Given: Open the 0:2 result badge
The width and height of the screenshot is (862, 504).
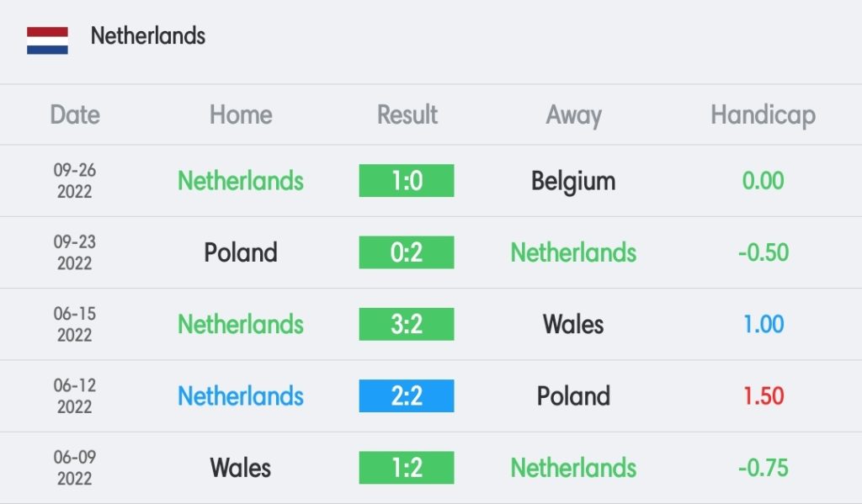Looking at the screenshot, I should (407, 252).
